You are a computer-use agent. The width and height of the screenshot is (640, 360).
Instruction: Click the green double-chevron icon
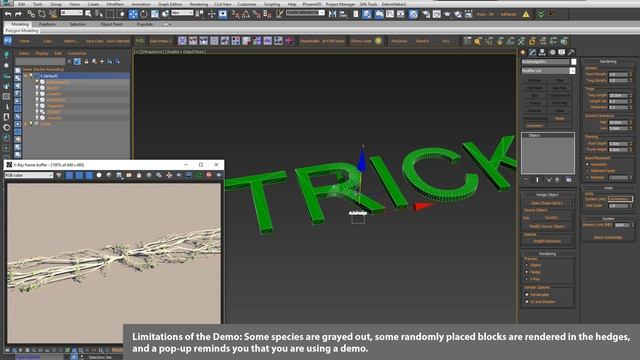click(540, 14)
